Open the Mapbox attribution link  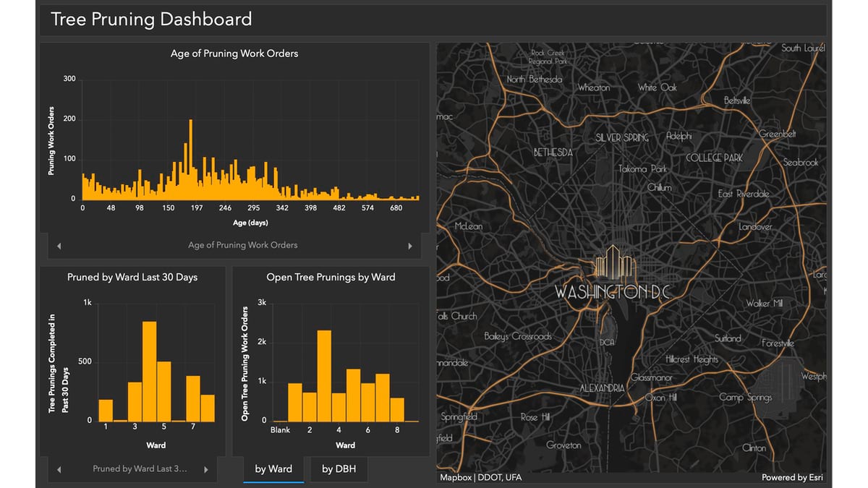[x=457, y=477]
